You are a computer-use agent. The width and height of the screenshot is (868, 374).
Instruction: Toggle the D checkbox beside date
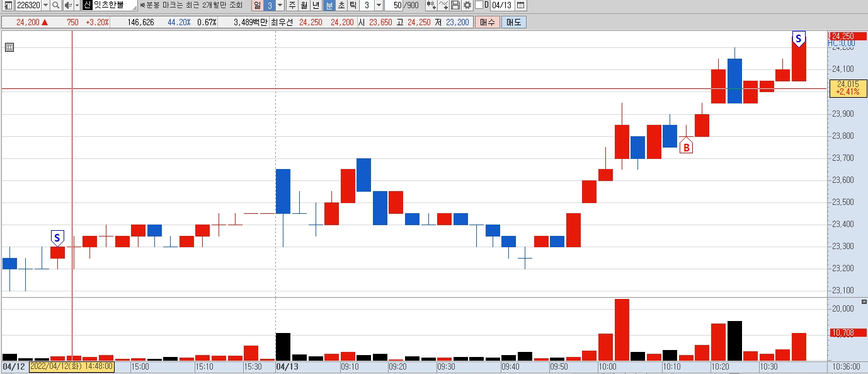(x=479, y=5)
